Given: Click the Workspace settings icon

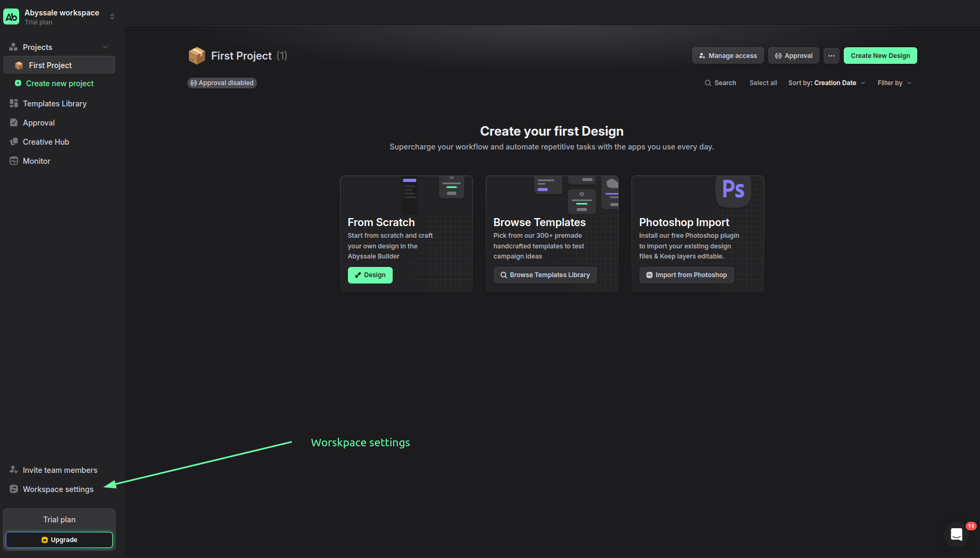Looking at the screenshot, I should click(14, 489).
